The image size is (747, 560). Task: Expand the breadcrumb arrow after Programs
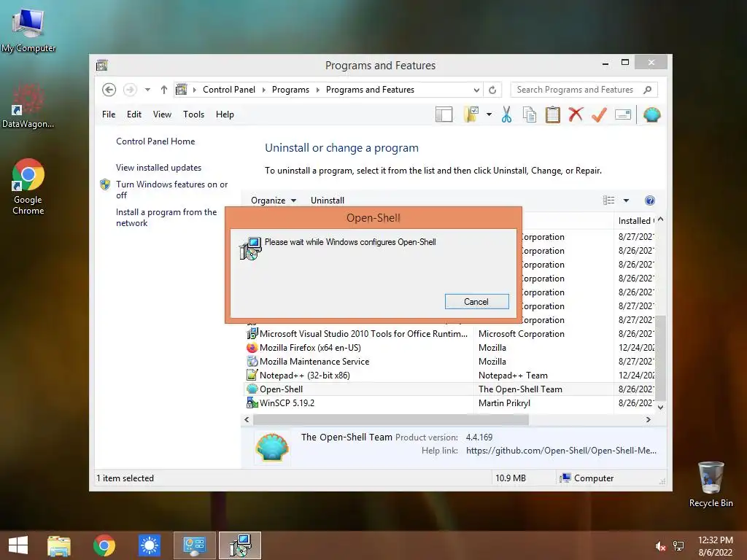click(x=318, y=90)
